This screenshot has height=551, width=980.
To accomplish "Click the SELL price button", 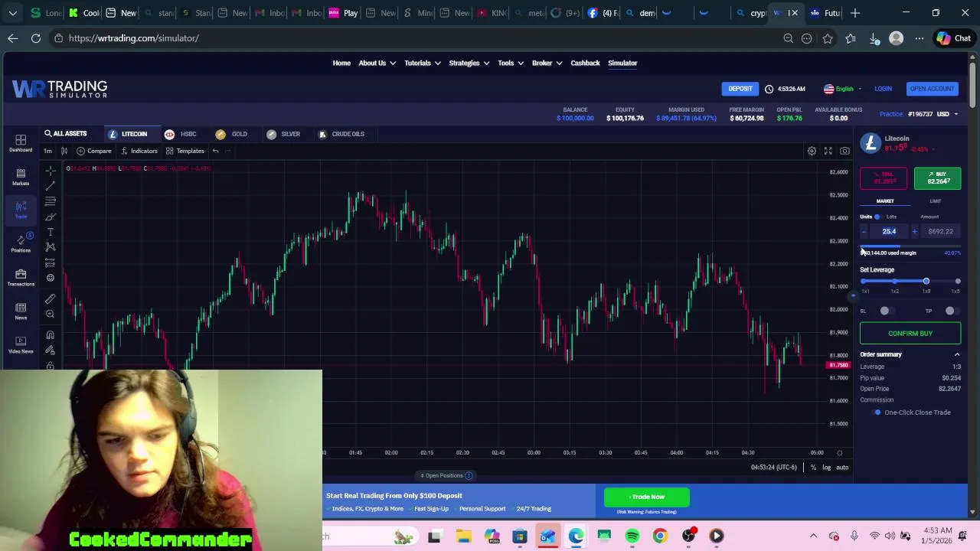I will point(884,178).
